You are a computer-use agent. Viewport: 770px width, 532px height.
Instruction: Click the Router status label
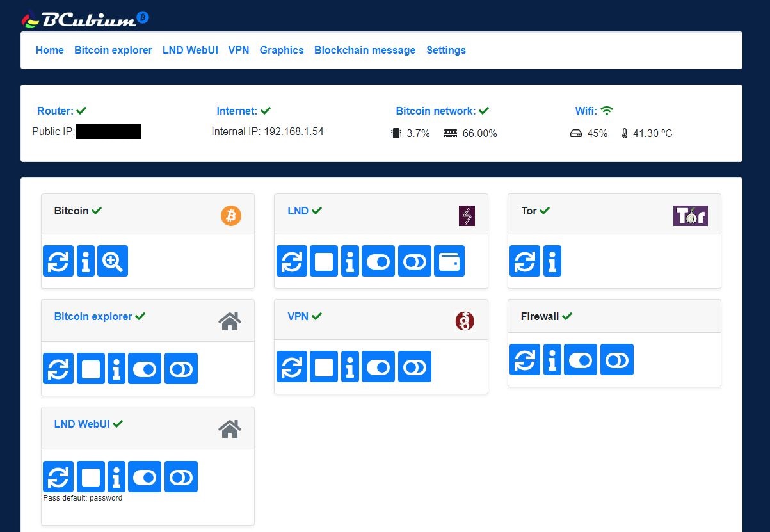tap(55, 111)
